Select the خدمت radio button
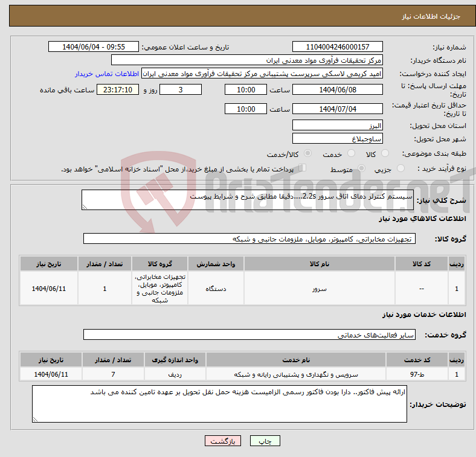The width and height of the screenshot is (476, 457). [351, 153]
